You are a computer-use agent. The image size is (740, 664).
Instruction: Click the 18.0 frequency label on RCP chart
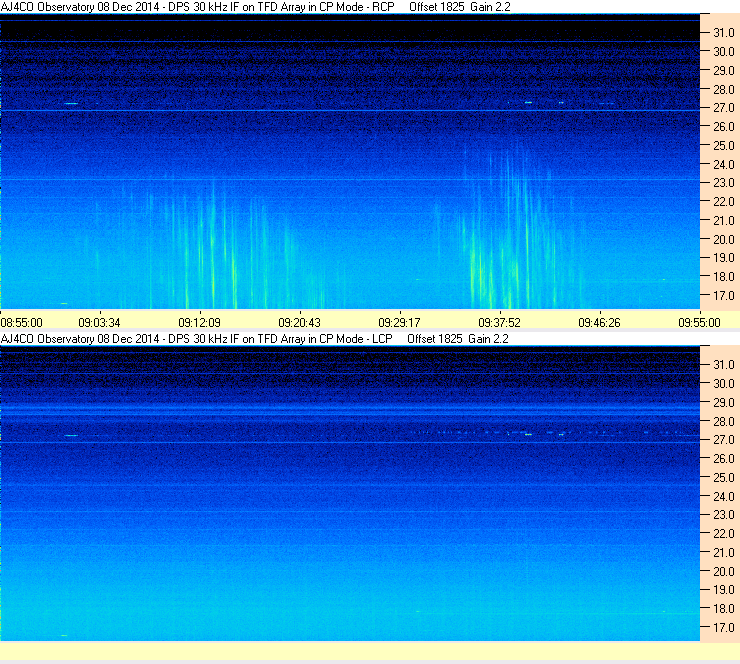[x=724, y=277]
